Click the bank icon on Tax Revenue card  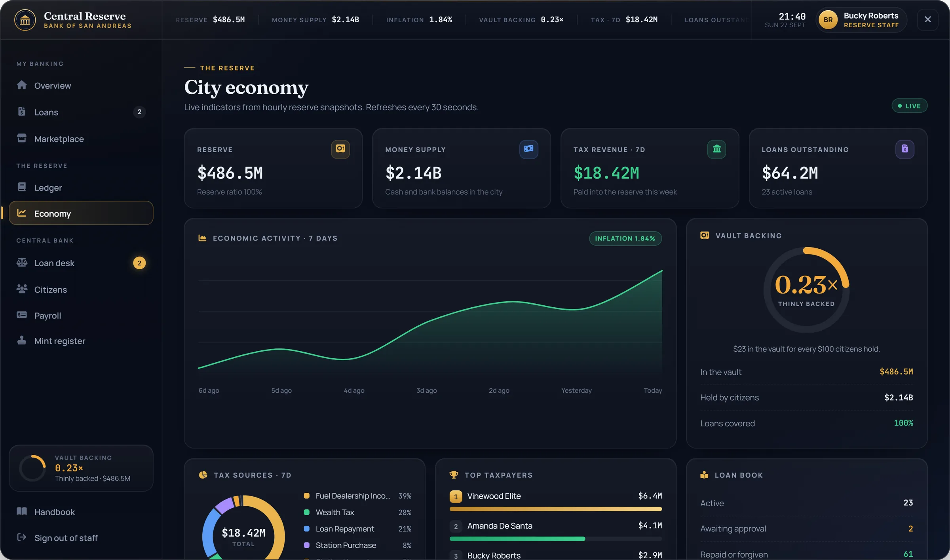pos(717,149)
